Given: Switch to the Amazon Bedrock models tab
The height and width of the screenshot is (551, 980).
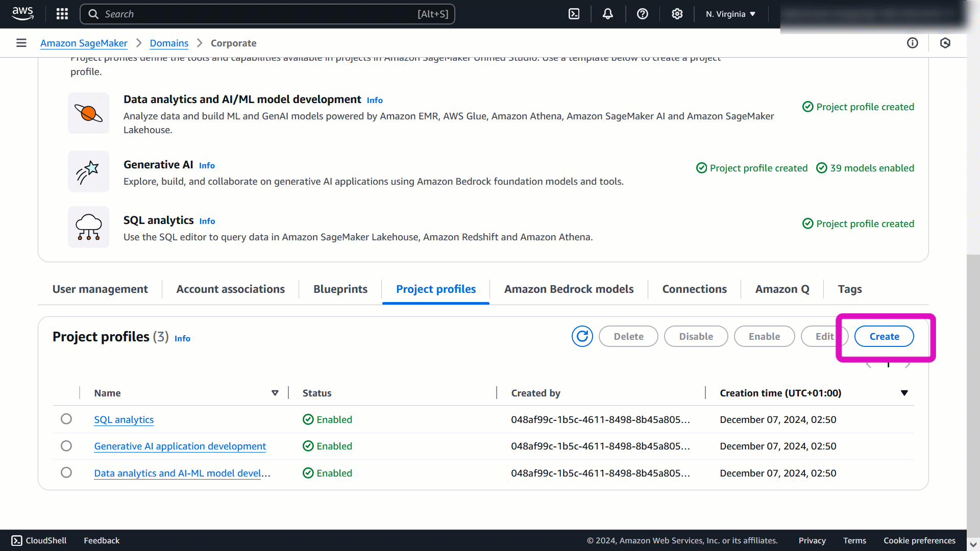Looking at the screenshot, I should coord(569,289).
